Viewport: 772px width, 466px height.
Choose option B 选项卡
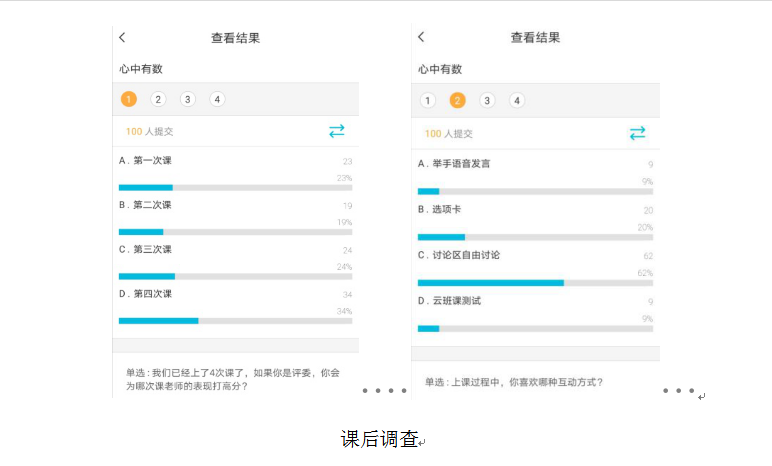tap(439, 210)
